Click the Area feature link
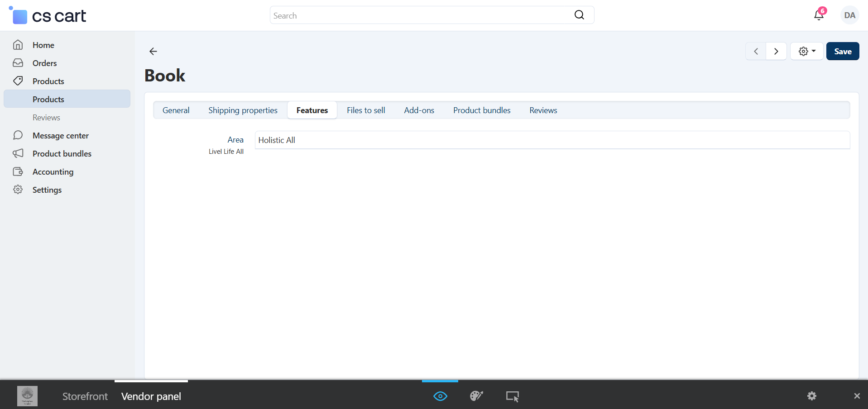 235,140
